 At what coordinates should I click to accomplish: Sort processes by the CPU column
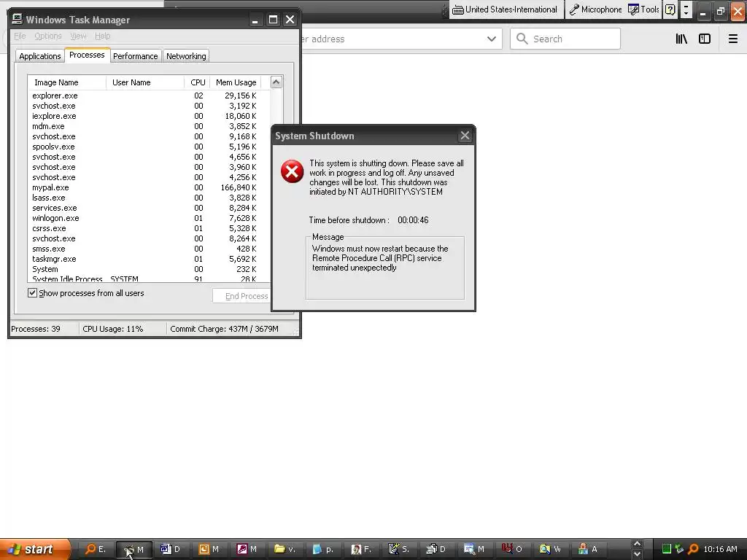(197, 82)
